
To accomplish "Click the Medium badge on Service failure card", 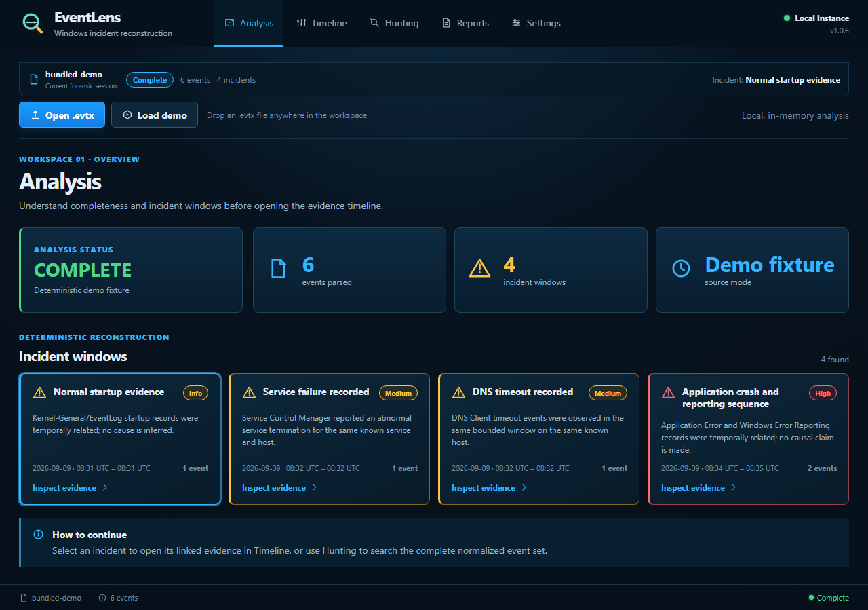I will point(399,393).
